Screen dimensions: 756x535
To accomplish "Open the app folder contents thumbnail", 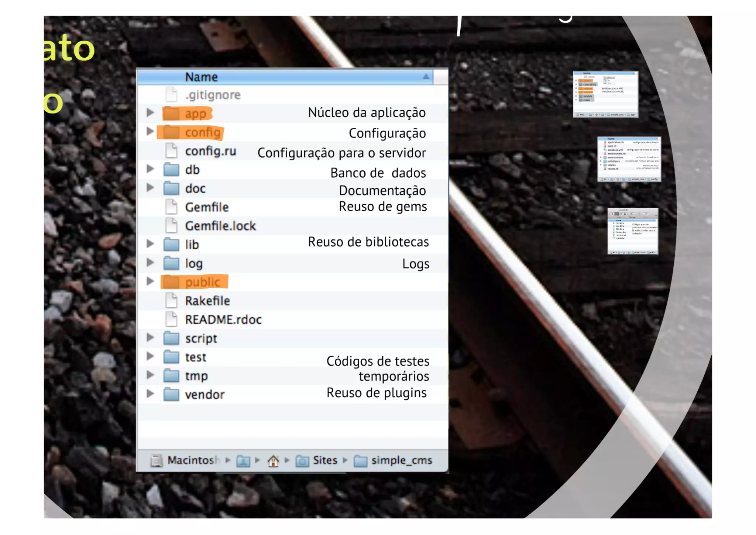I will pos(605,95).
